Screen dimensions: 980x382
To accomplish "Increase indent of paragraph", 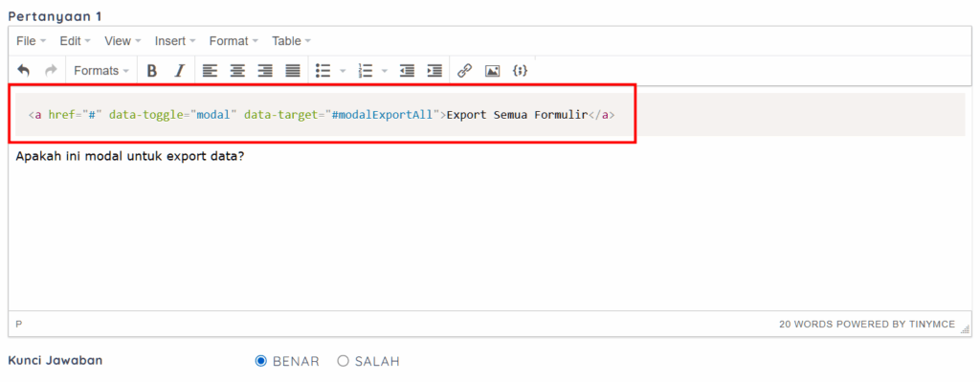I will click(x=434, y=71).
